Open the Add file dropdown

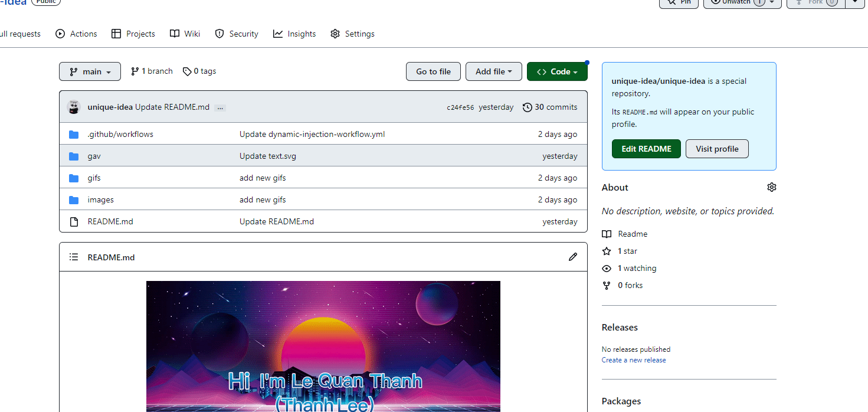point(493,71)
